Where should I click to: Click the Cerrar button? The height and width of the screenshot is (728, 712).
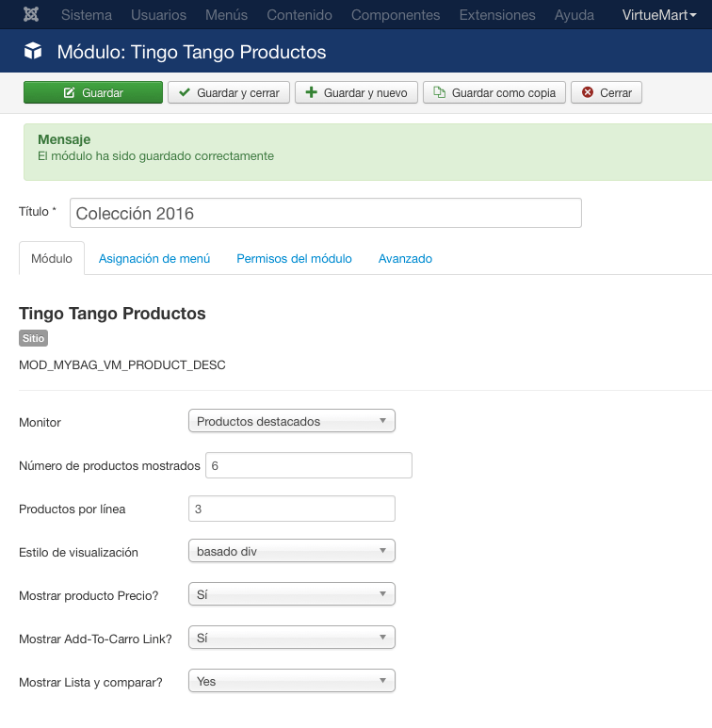[x=607, y=92]
